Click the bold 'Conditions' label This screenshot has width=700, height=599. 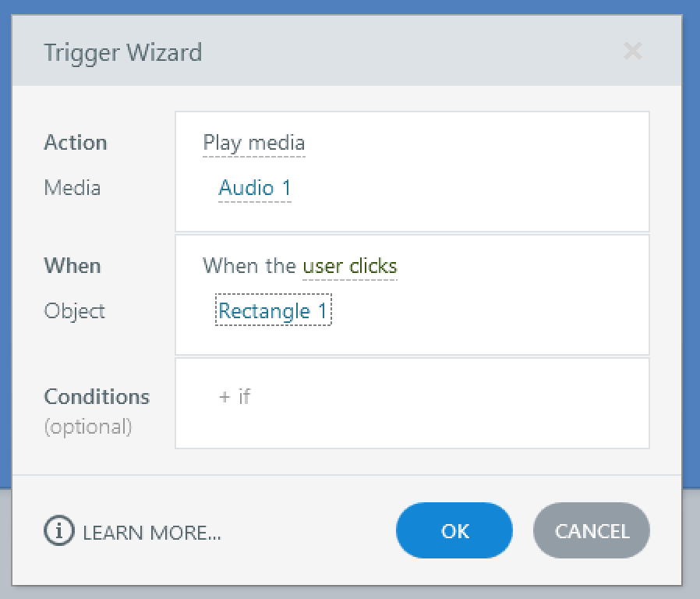pos(97,396)
